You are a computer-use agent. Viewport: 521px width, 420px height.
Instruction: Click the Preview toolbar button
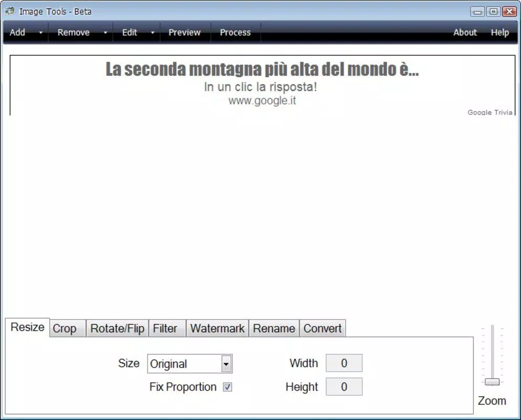(x=184, y=32)
